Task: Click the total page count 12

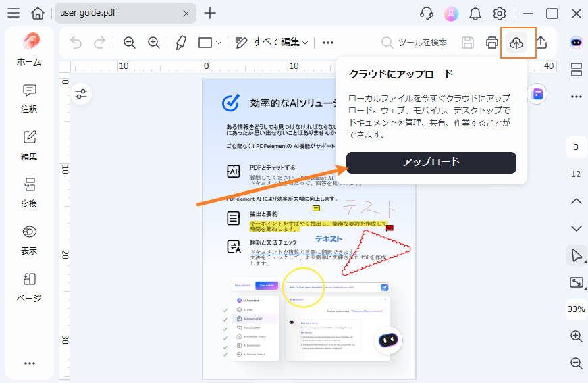Action: tap(576, 174)
